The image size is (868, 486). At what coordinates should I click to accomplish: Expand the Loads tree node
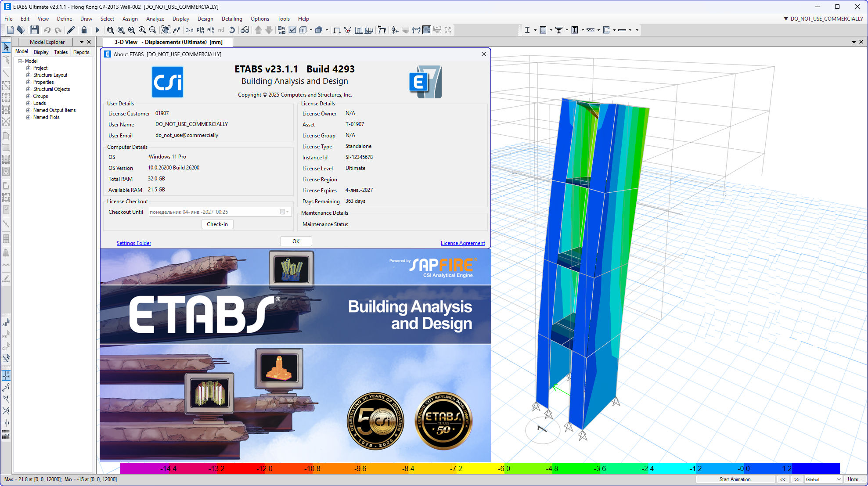(x=28, y=103)
